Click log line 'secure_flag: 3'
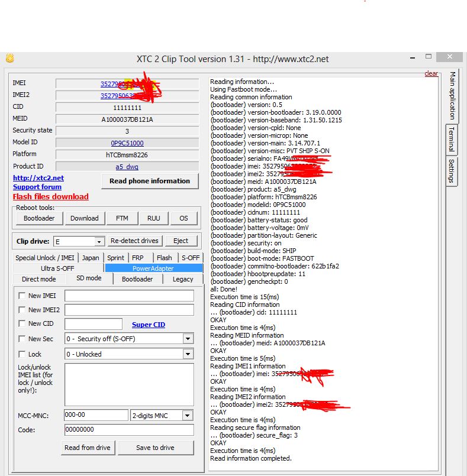 coord(254,435)
